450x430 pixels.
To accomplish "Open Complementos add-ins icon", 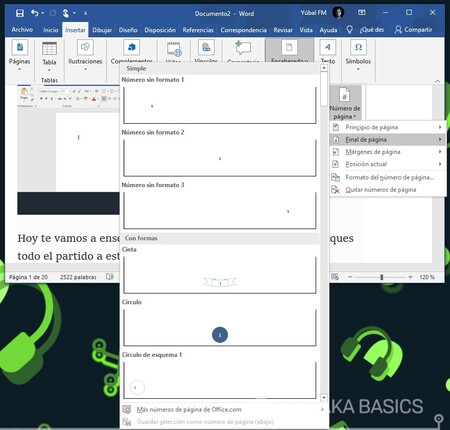I will [x=131, y=48].
